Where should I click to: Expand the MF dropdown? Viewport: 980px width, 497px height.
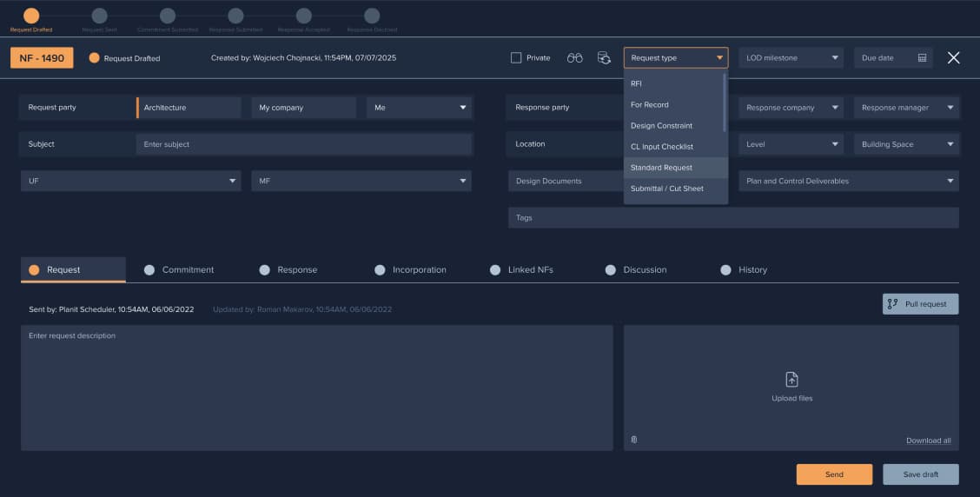[361, 181]
